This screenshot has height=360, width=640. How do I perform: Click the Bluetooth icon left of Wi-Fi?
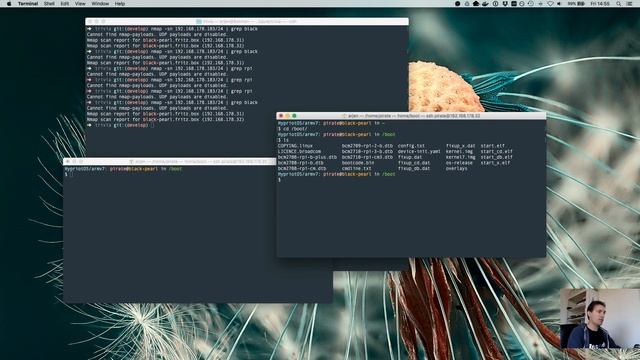pos(540,4)
